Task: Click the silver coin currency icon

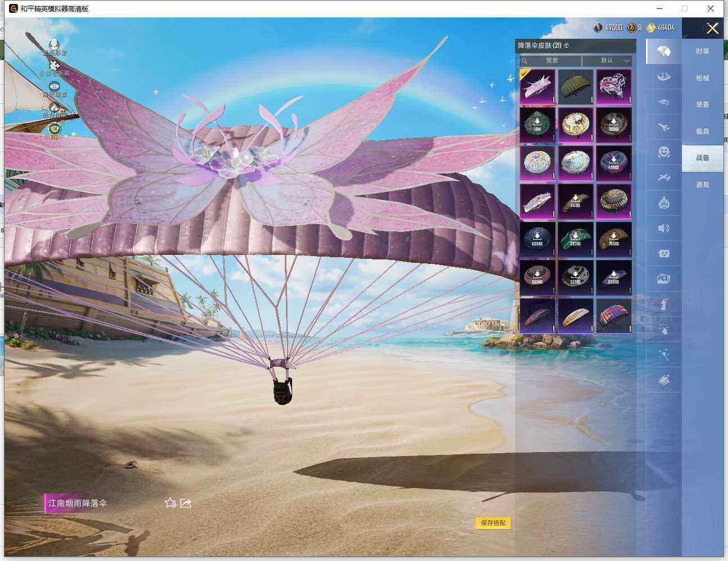Action: click(x=598, y=28)
